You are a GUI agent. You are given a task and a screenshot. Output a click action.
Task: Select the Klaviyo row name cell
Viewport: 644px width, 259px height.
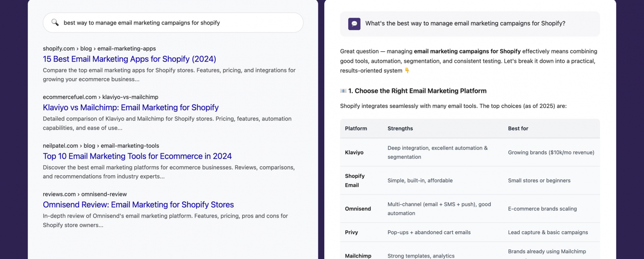(x=354, y=152)
